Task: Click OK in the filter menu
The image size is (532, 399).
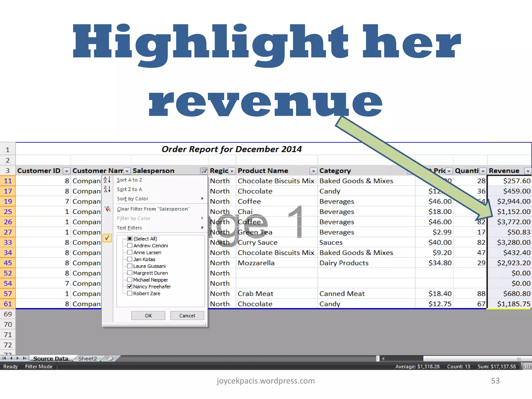Action: click(x=148, y=316)
